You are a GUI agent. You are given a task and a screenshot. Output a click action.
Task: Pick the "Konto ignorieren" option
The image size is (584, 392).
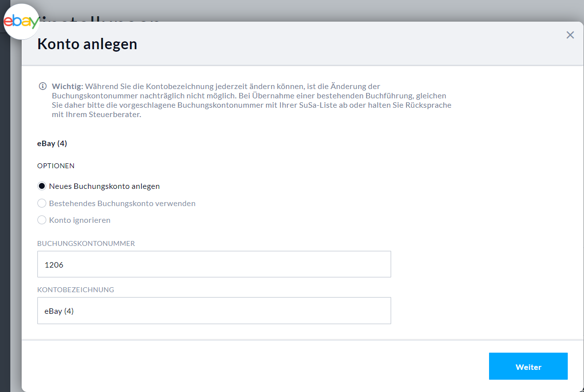click(x=42, y=220)
